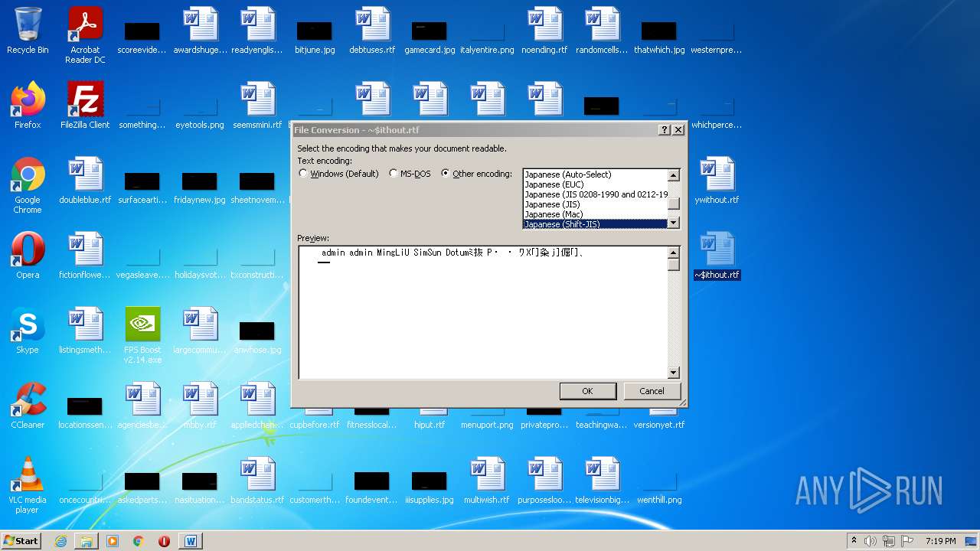Image resolution: width=980 pixels, height=551 pixels.
Task: Select the fictionflowe document icon
Action: [x=85, y=256]
